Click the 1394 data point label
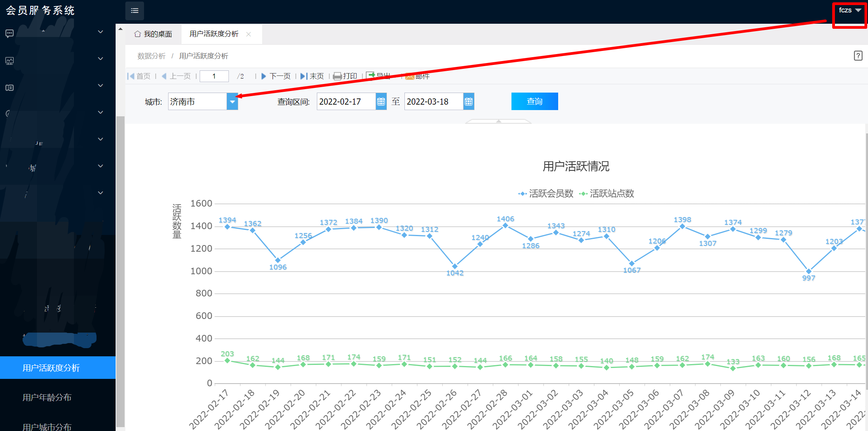This screenshot has height=431, width=868. point(227,220)
